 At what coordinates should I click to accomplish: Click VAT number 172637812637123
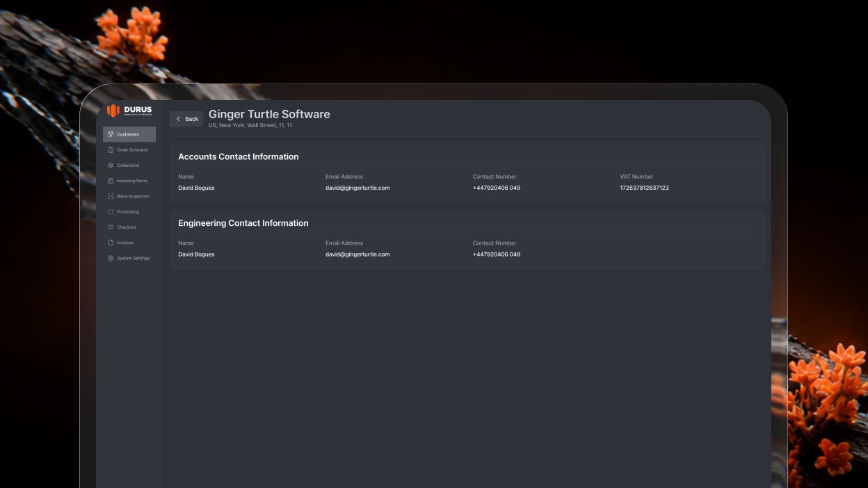coord(645,188)
